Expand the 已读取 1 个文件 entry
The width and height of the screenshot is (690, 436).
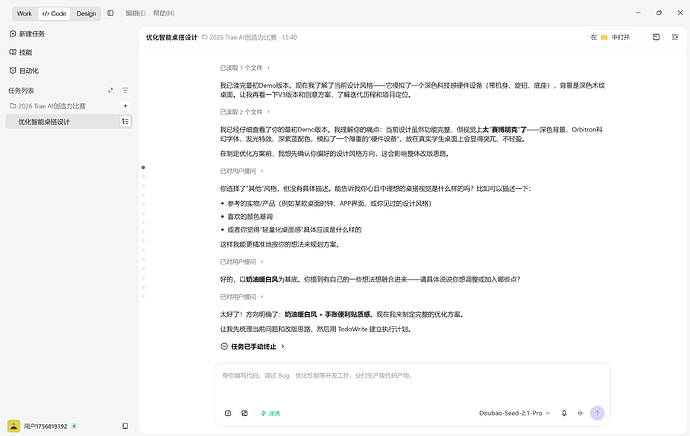[x=245, y=68]
